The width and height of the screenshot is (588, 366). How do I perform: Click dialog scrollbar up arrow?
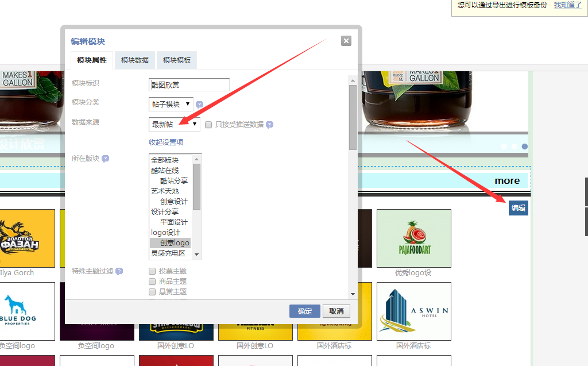tap(353, 80)
